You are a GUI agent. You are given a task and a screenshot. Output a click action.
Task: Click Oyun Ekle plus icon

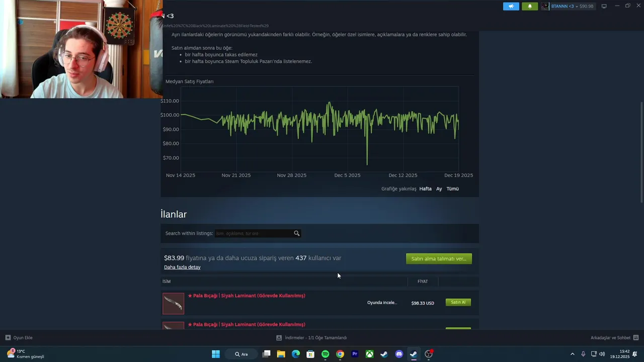(x=8, y=337)
